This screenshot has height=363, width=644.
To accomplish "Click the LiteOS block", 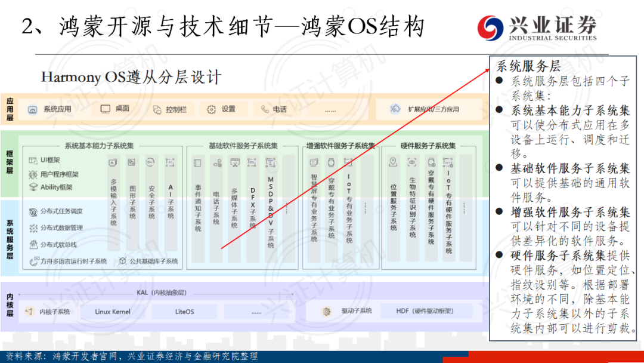I will click(x=184, y=311).
